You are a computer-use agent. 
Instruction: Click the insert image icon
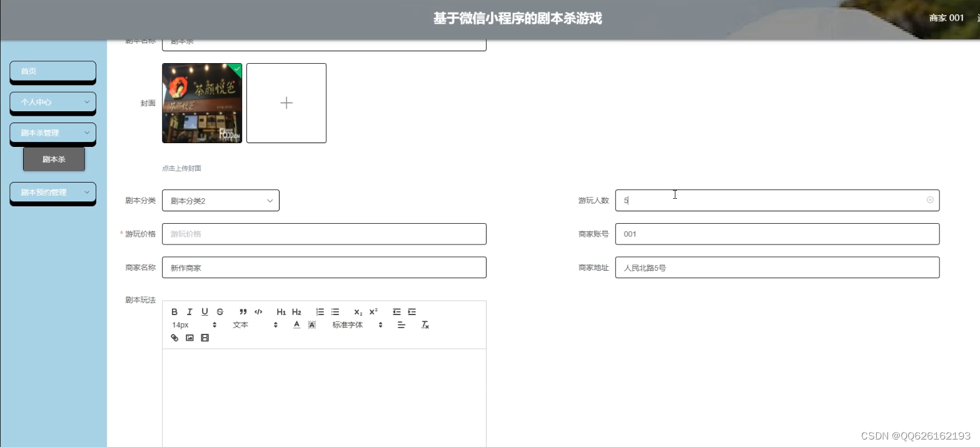pyautogui.click(x=189, y=338)
